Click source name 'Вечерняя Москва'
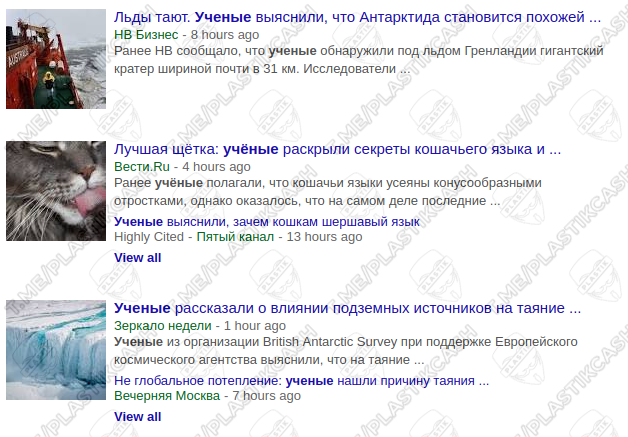Image resolution: width=628 pixels, height=437 pixels. click(x=167, y=396)
